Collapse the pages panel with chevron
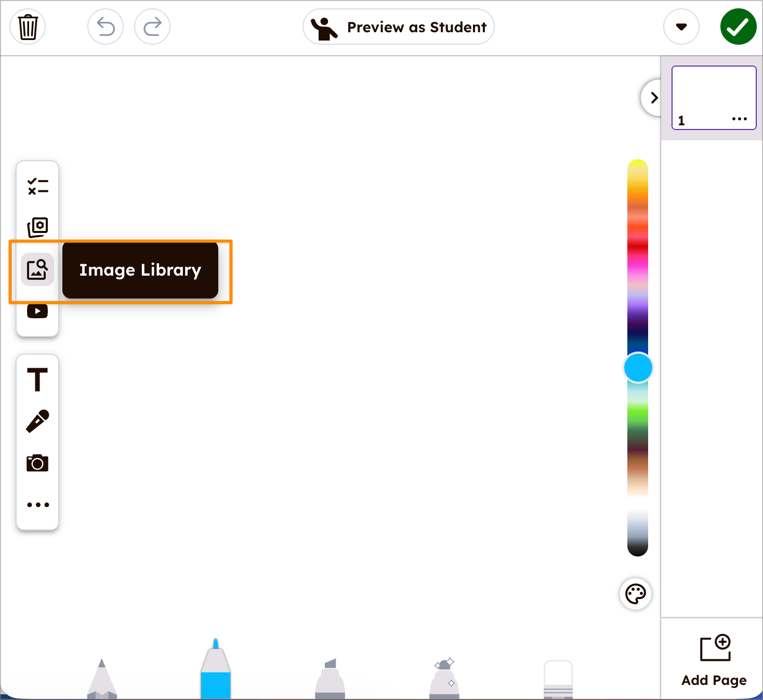The height and width of the screenshot is (700, 763). tap(653, 98)
